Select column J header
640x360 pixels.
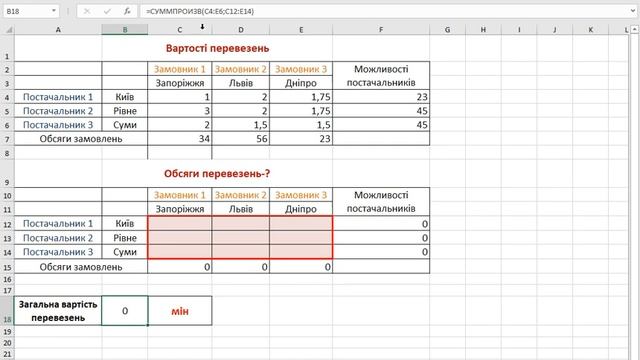tap(555, 30)
